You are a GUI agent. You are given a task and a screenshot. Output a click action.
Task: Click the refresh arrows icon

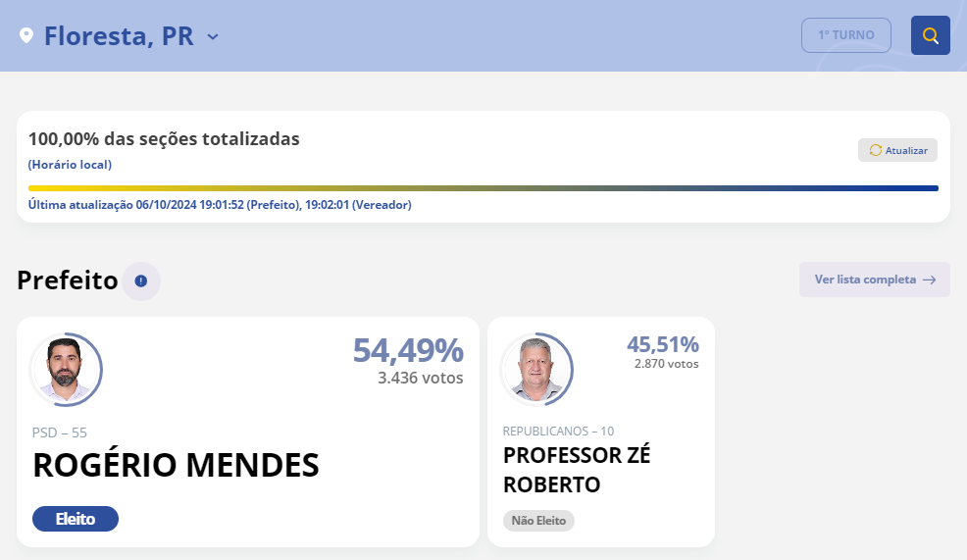coord(875,150)
